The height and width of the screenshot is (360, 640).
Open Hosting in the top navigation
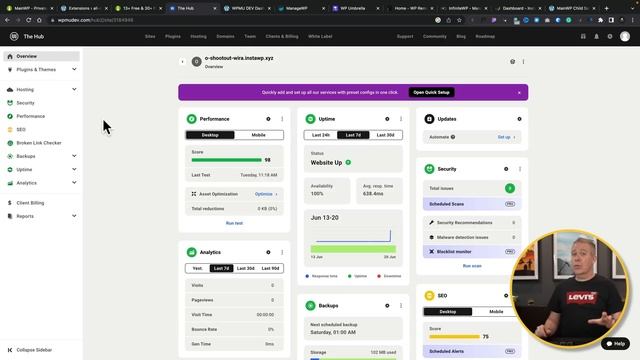click(x=198, y=36)
